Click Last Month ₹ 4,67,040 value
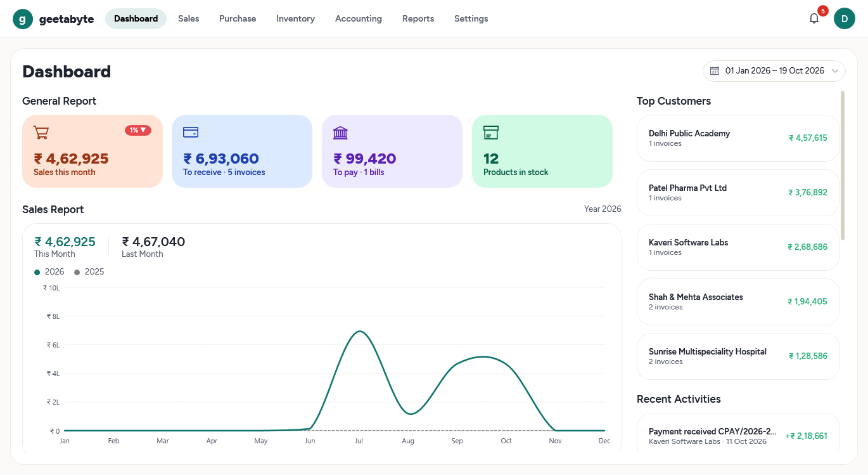868x475 pixels. point(153,242)
